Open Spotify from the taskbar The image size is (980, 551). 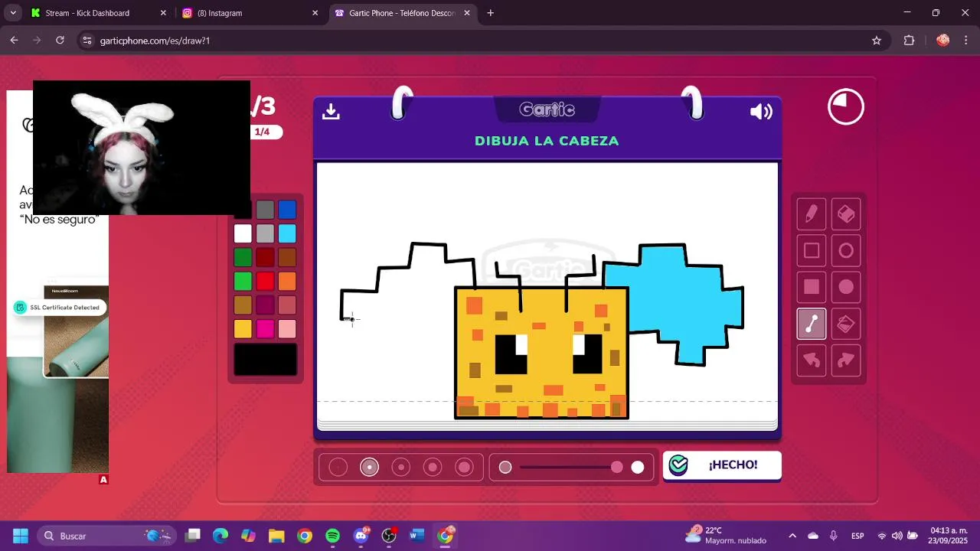(333, 536)
